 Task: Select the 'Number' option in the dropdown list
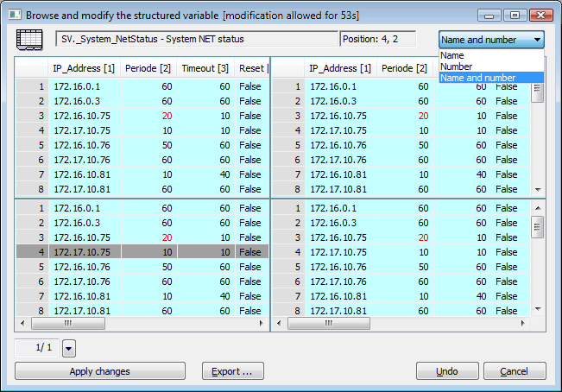[x=457, y=66]
